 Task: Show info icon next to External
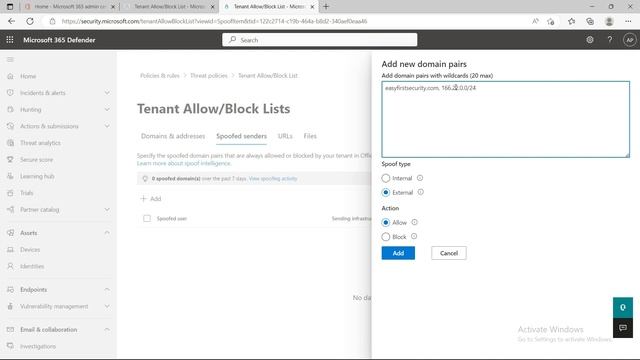[x=420, y=192]
